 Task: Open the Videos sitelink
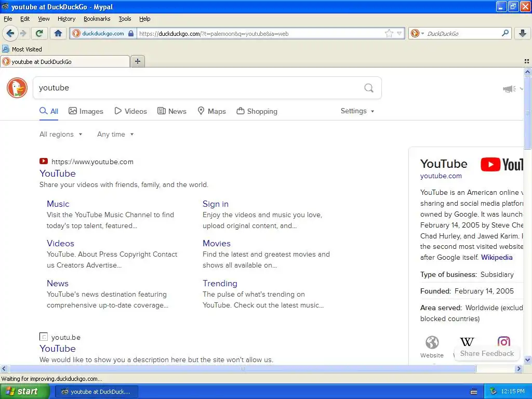coord(60,243)
